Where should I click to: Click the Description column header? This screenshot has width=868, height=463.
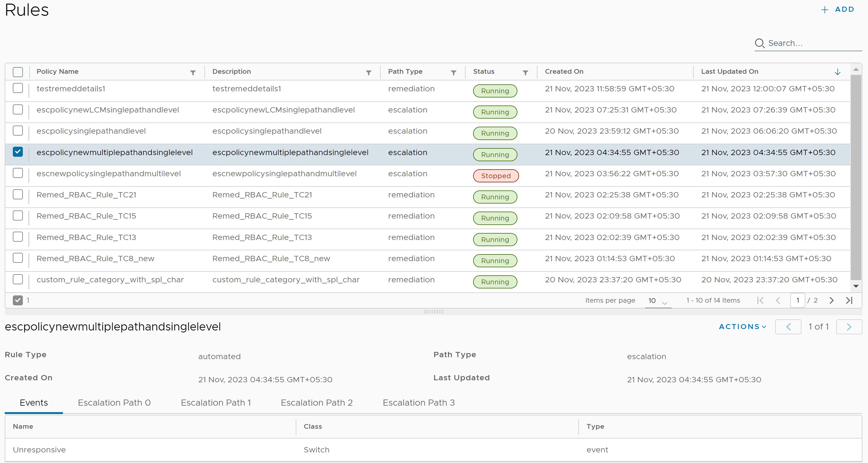231,72
